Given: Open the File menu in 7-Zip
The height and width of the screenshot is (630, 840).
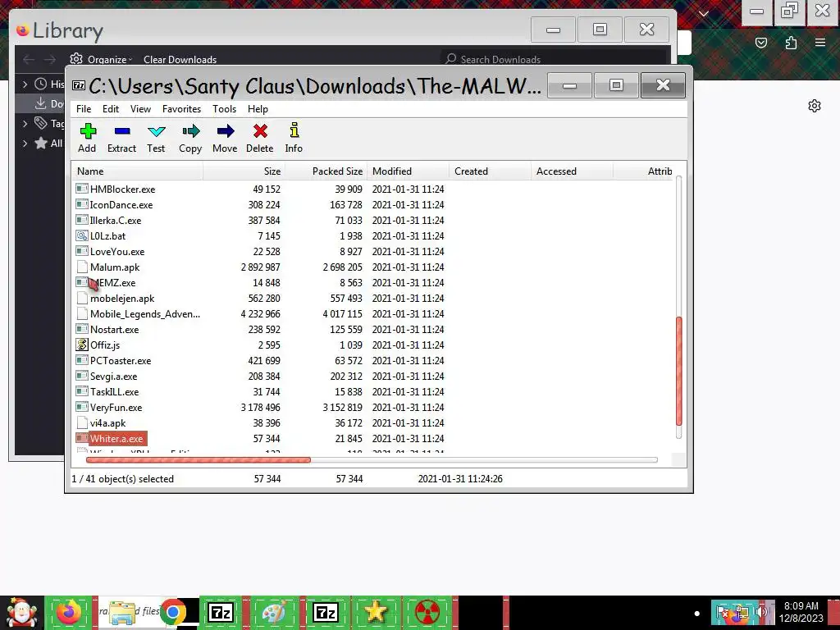Looking at the screenshot, I should point(84,109).
